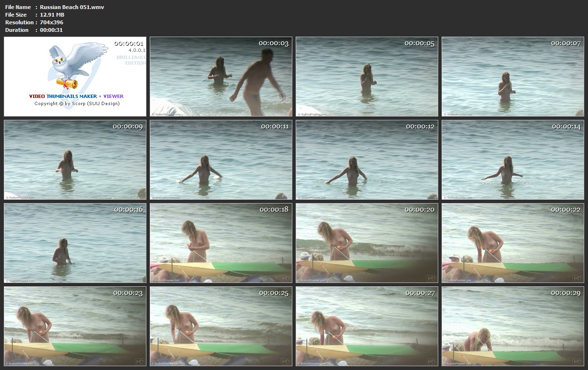Click the 00:00:16 timestamp label
588x370 pixels.
point(128,209)
